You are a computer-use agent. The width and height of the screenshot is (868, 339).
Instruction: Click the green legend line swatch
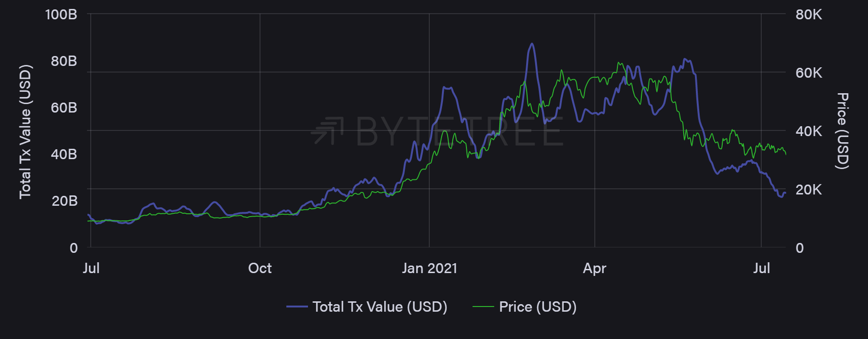[483, 307]
